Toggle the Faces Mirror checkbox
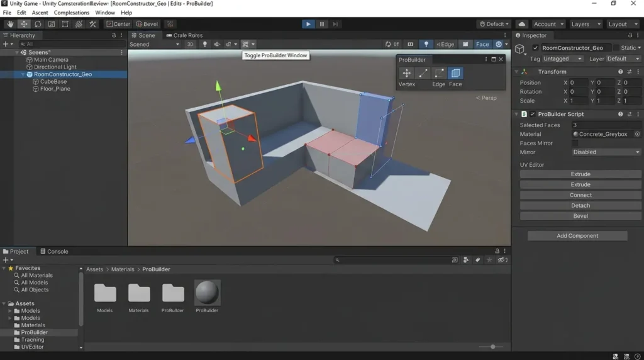This screenshot has width=644, height=360. [575, 143]
